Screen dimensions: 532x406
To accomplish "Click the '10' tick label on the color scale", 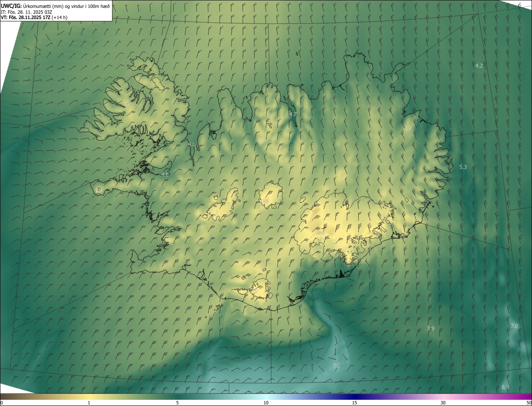I will pyautogui.click(x=266, y=403).
